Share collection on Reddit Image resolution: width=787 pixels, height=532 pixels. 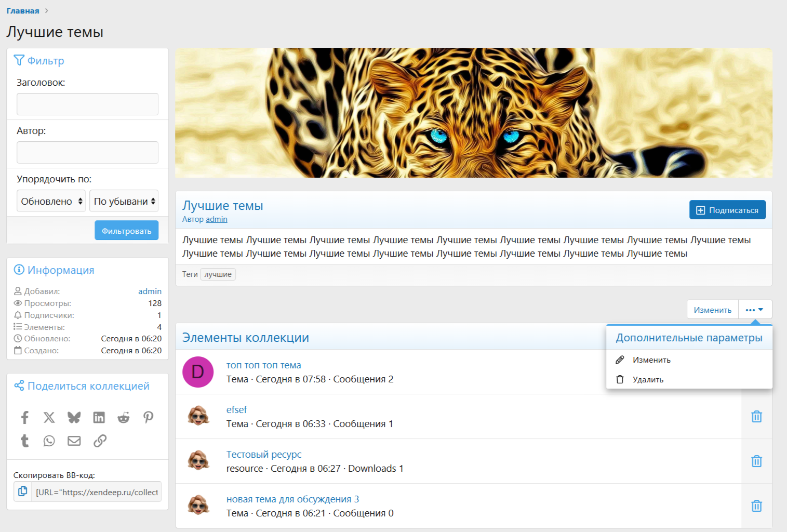click(123, 417)
